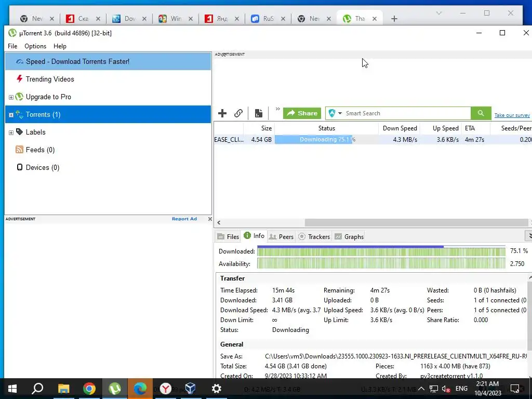This screenshot has height=399, width=532.
Task: Collapse the detail pane chevron button
Action: pyautogui.click(x=528, y=235)
